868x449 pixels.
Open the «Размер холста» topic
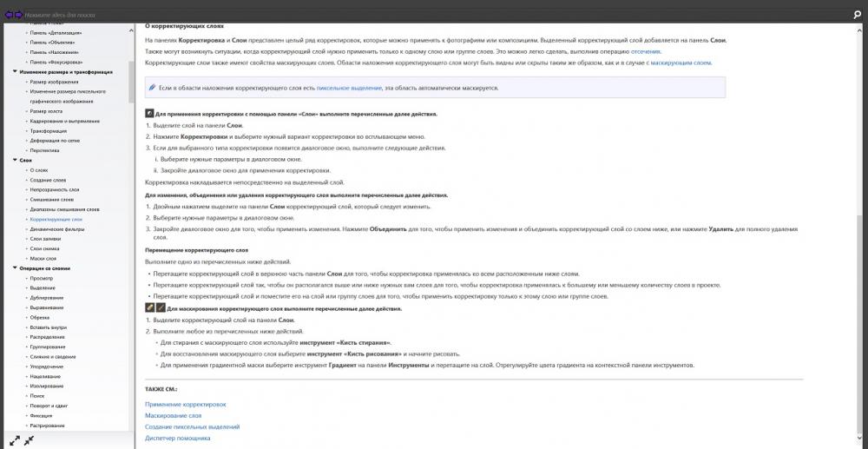click(x=46, y=111)
